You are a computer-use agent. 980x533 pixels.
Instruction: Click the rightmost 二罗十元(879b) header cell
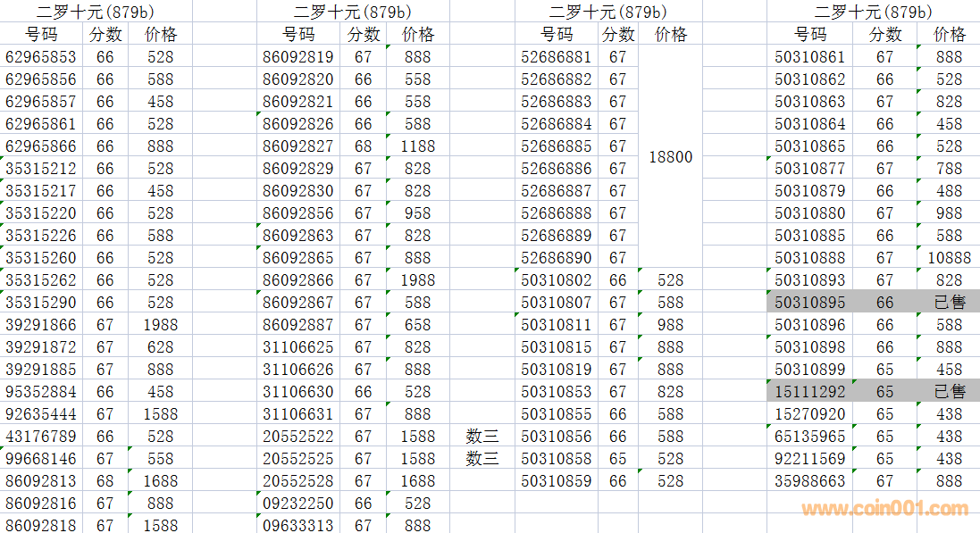(873, 12)
